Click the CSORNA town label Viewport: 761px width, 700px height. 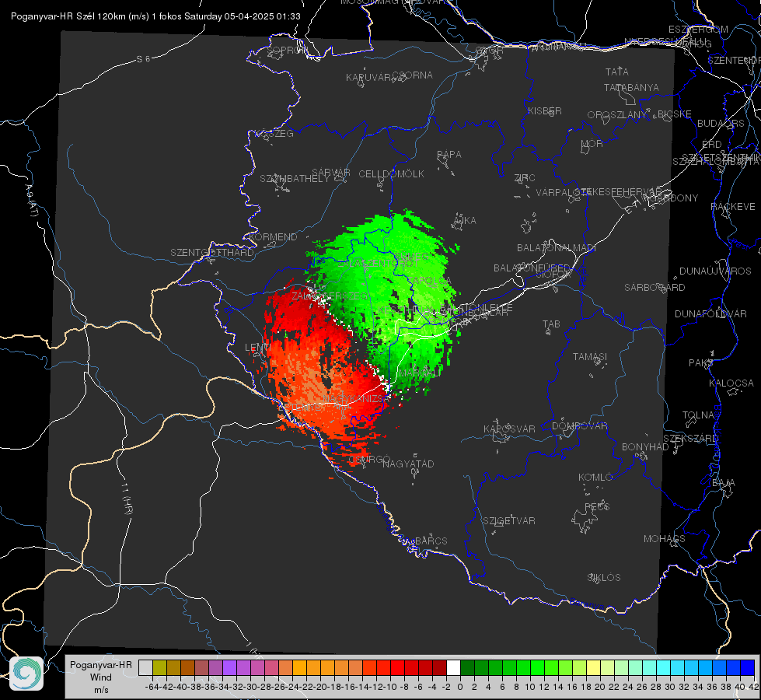(413, 75)
